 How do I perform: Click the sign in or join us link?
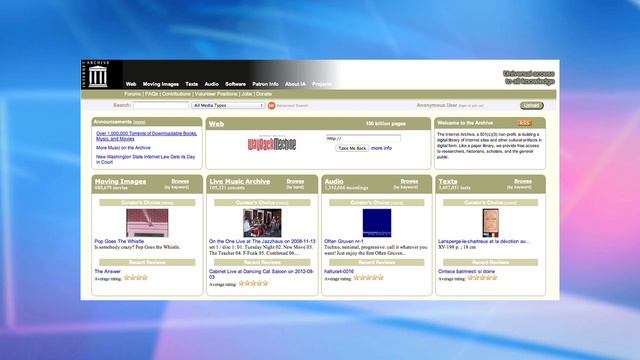tap(471, 106)
